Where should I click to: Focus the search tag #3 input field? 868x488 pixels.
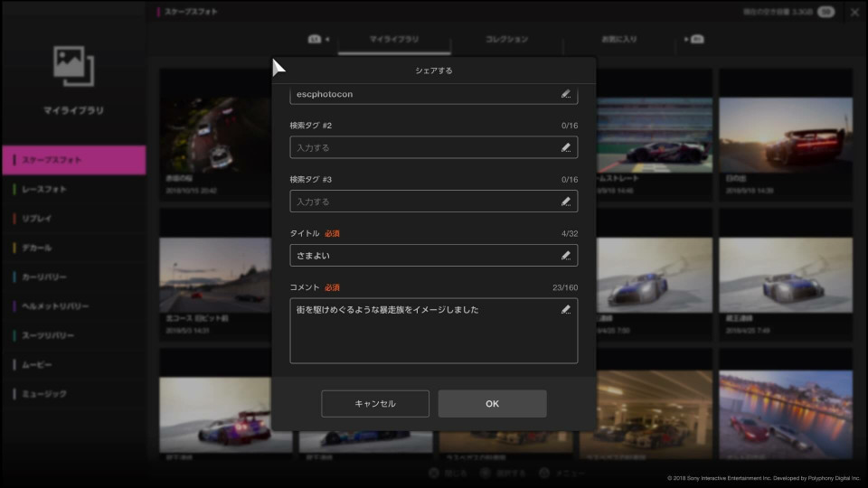click(x=433, y=202)
